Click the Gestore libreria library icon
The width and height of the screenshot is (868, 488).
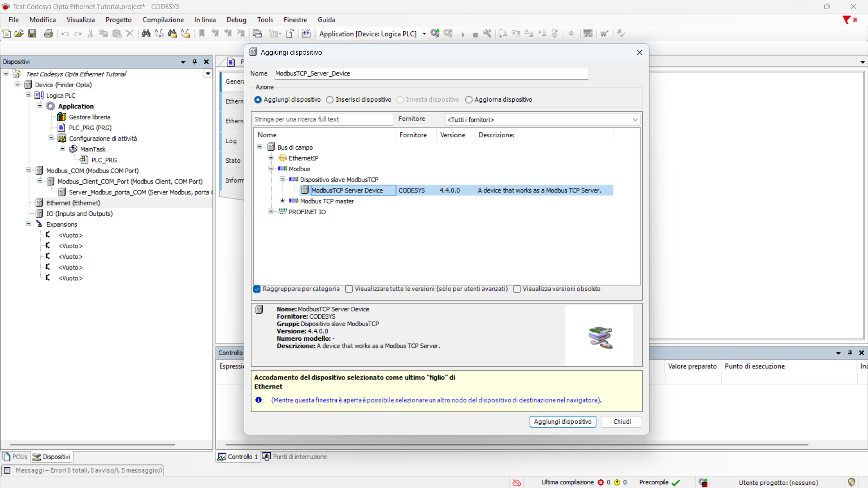(62, 117)
